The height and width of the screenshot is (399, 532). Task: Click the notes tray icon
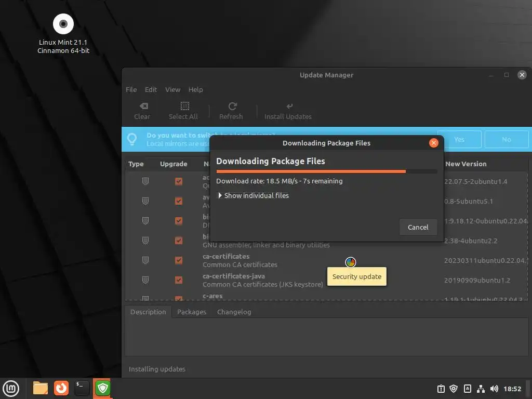467,389
